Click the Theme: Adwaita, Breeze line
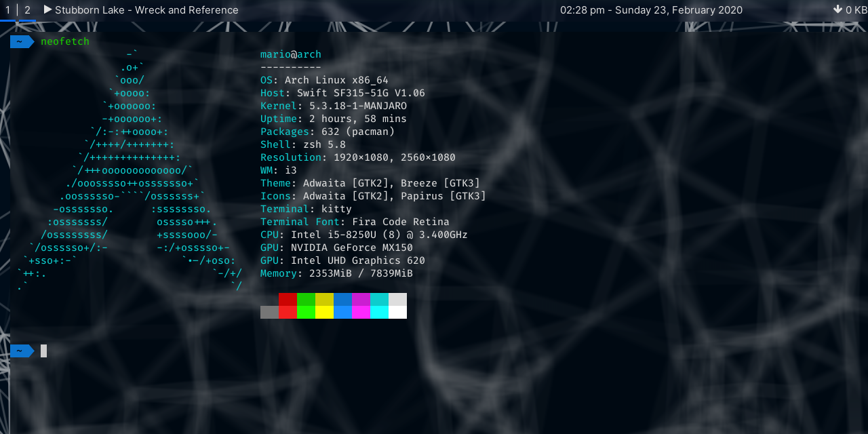Viewport: 868px width, 434px height. click(370, 183)
